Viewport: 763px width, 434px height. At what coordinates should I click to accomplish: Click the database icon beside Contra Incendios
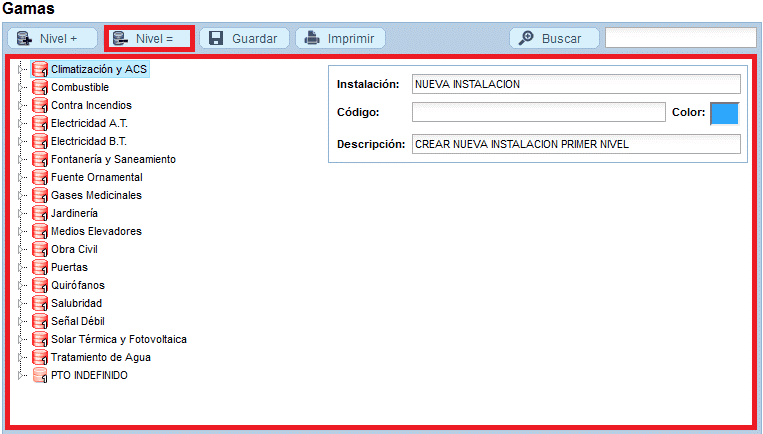(40, 106)
